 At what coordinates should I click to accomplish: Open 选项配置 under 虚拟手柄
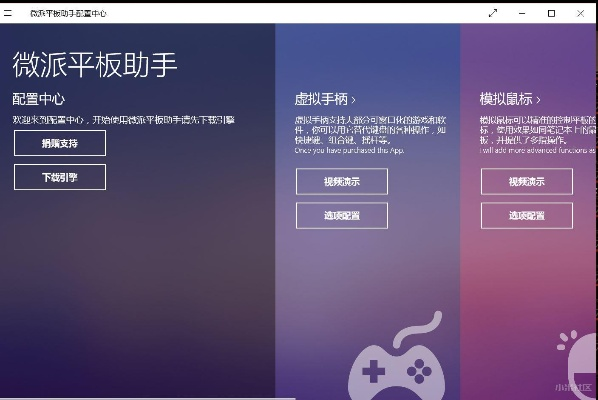pos(342,216)
